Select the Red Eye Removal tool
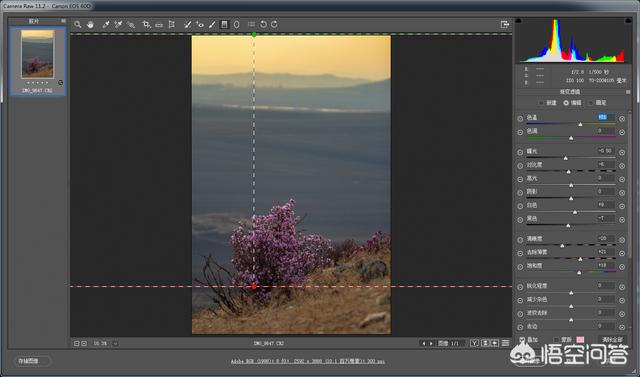Image resolution: width=640 pixels, height=377 pixels. [x=200, y=24]
